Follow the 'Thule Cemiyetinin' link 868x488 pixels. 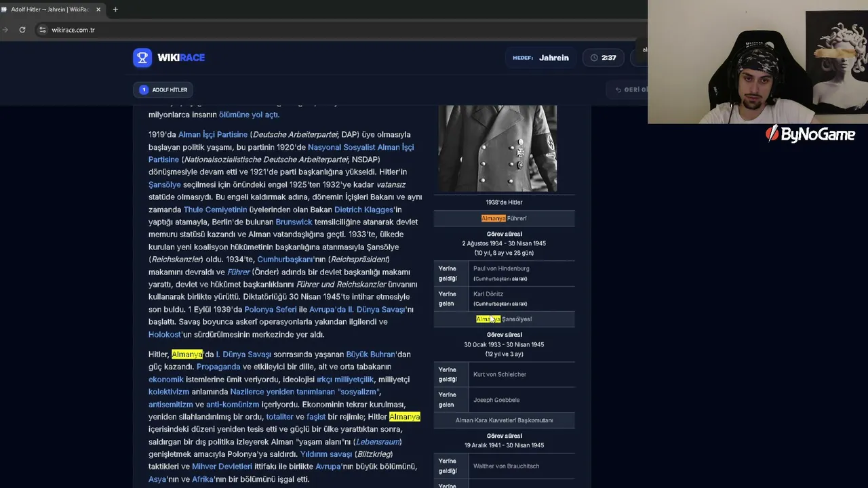215,209
